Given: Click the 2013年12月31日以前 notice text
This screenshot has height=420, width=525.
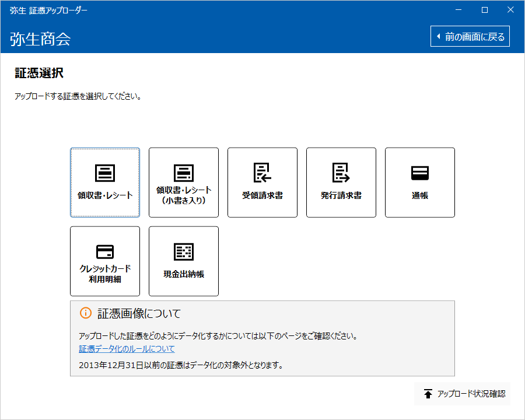Looking at the screenshot, I should coord(181,365).
